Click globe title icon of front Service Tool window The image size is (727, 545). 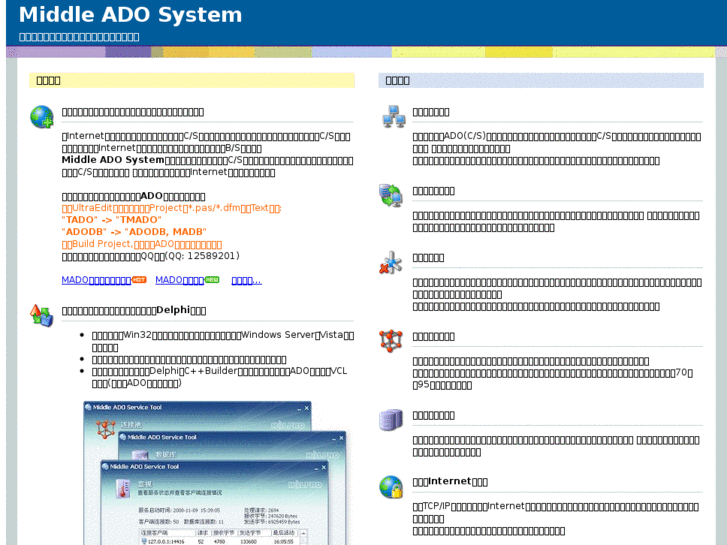pos(105,467)
